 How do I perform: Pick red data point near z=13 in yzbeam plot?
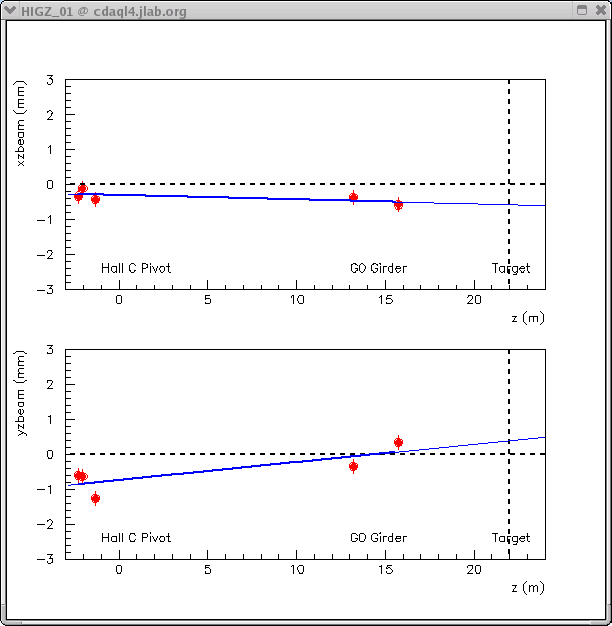tap(353, 466)
